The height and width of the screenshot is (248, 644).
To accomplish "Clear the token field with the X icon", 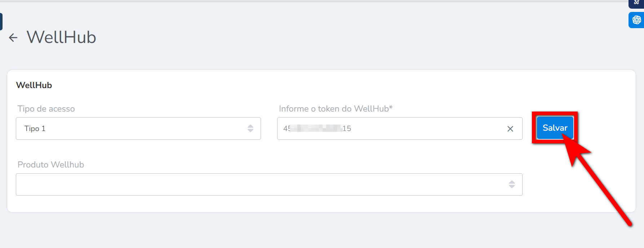I will (x=510, y=129).
